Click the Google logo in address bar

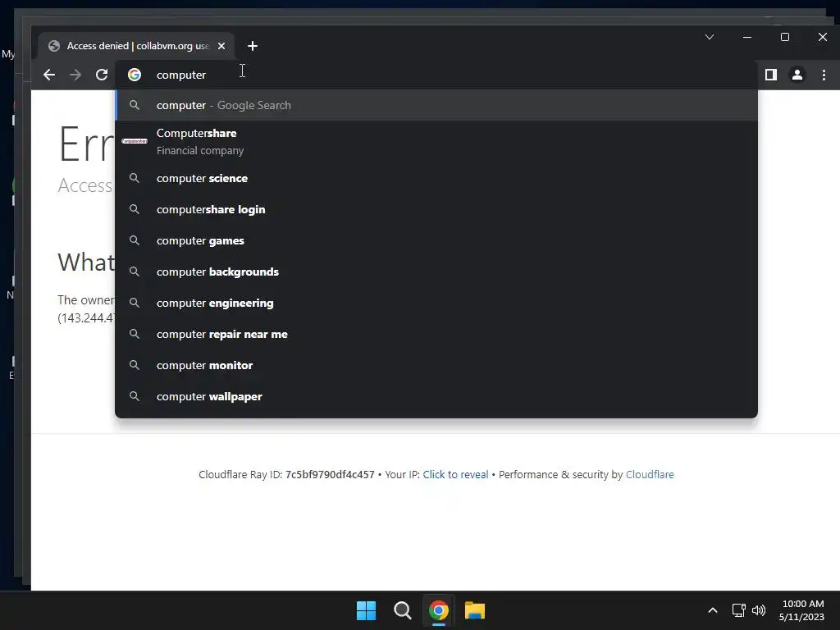(135, 75)
